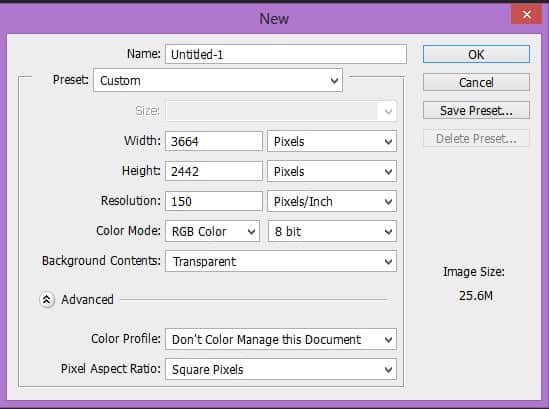Click the Height field 2442
The width and height of the screenshot is (549, 409).
(214, 171)
